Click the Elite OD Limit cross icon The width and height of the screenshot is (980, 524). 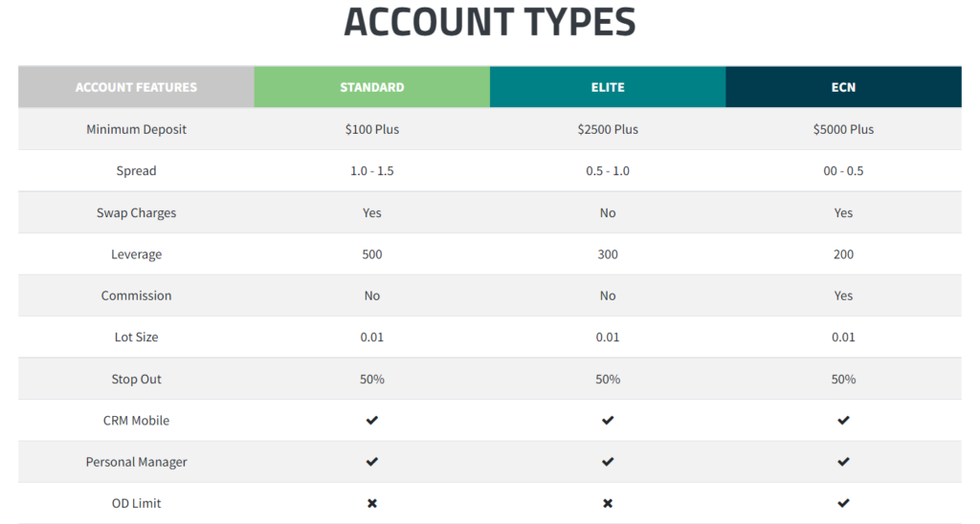pos(608,503)
